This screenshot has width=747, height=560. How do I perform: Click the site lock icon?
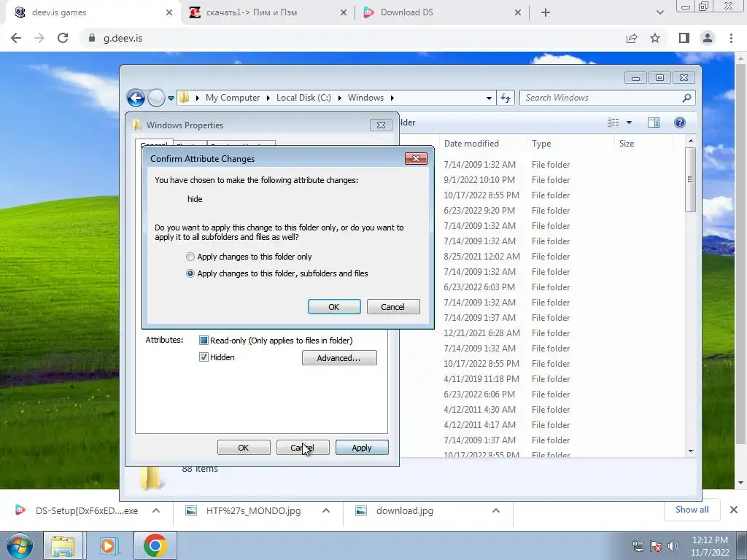pyautogui.click(x=92, y=38)
